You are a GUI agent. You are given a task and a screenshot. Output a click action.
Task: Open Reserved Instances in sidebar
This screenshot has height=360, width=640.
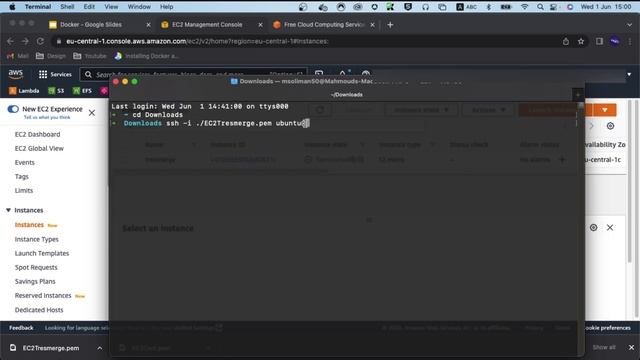pos(43,296)
